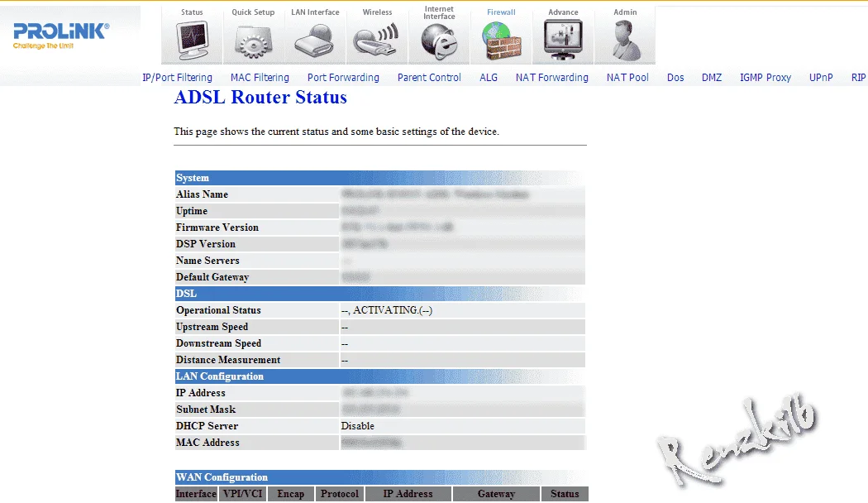Open IGMP Proxy submenu link
This screenshot has height=503, width=868.
[765, 78]
